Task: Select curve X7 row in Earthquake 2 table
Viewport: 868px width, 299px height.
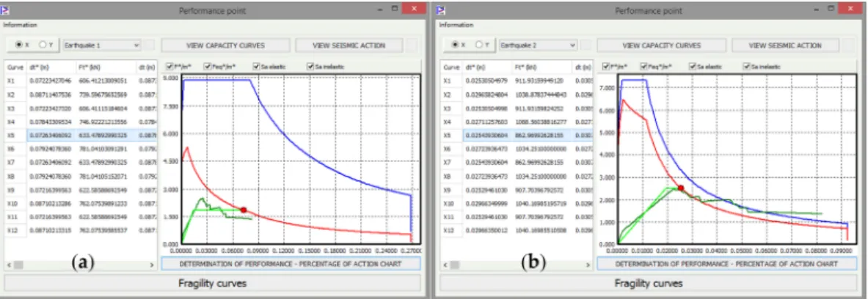Action: 517,163
